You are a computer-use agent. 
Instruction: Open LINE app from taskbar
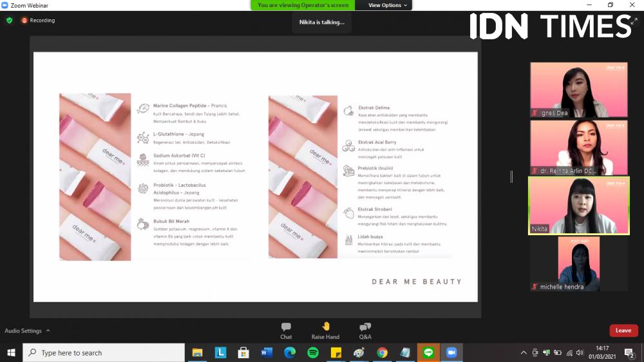click(428, 352)
